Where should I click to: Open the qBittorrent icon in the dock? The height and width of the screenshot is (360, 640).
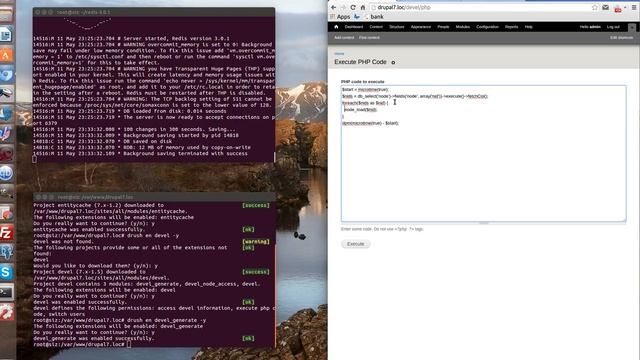click(7, 173)
